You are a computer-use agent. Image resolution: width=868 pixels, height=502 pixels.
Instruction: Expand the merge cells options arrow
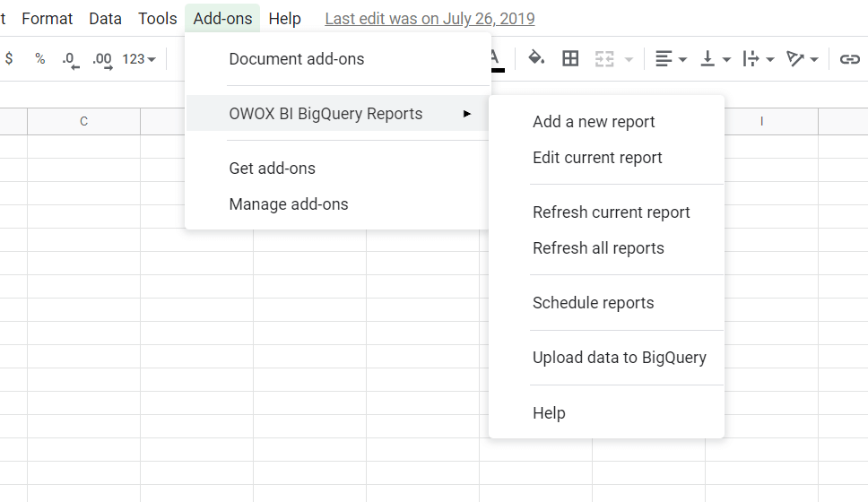629,59
